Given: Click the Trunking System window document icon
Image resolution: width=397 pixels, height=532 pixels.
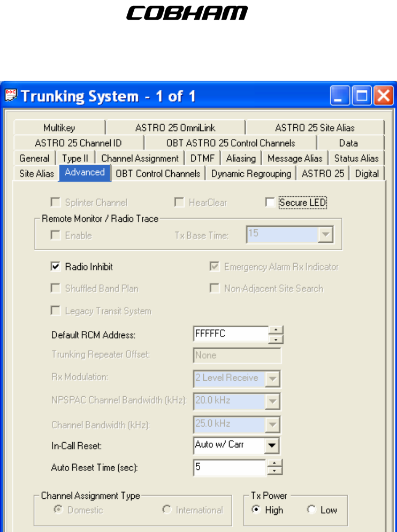Looking at the screenshot, I should pyautogui.click(x=11, y=95).
